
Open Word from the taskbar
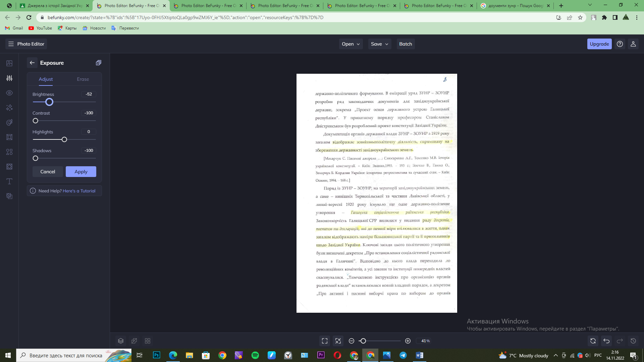[420, 355]
